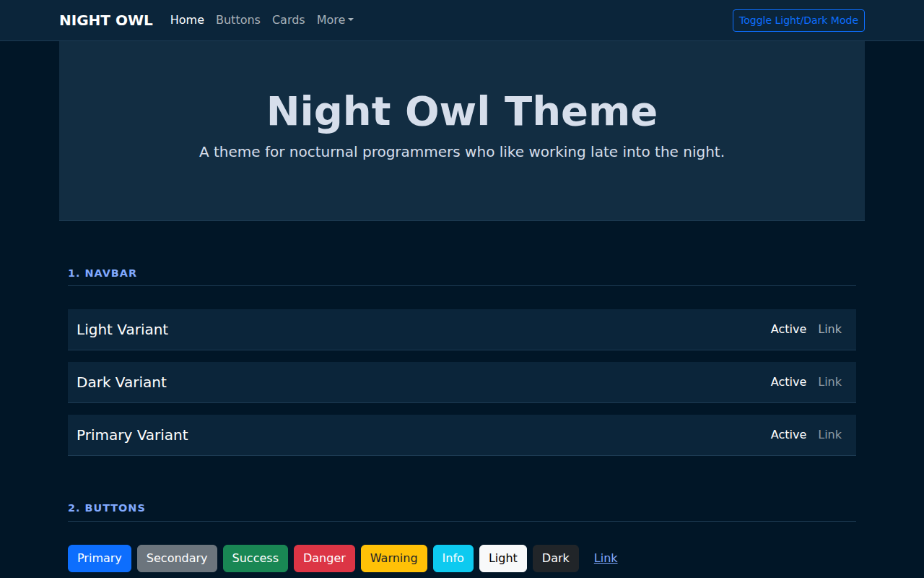The width and height of the screenshot is (924, 578).
Task: Click the cyan Info button
Action: point(453,558)
